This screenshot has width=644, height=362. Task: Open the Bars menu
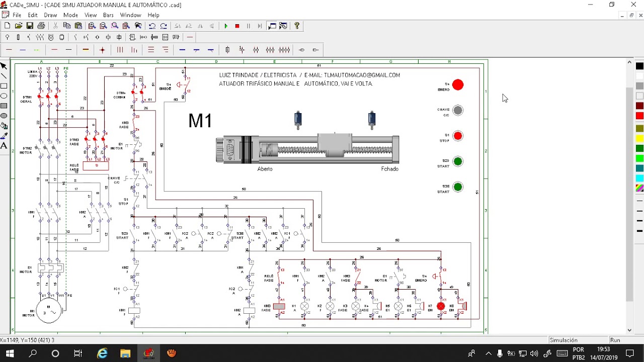(108, 15)
